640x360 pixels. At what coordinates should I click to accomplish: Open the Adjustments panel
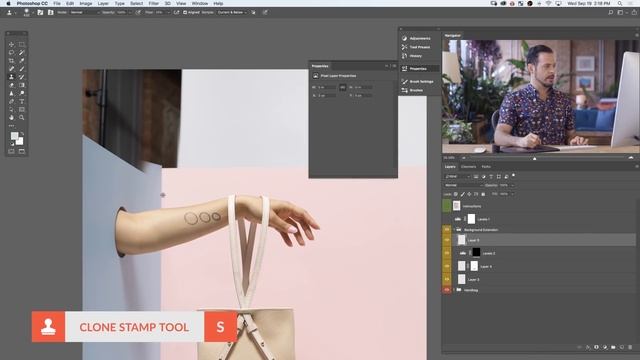(x=419, y=38)
